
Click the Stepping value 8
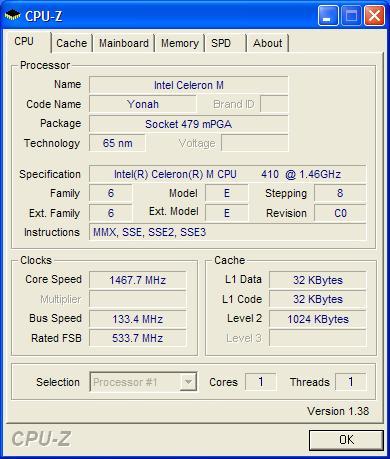tap(340, 193)
